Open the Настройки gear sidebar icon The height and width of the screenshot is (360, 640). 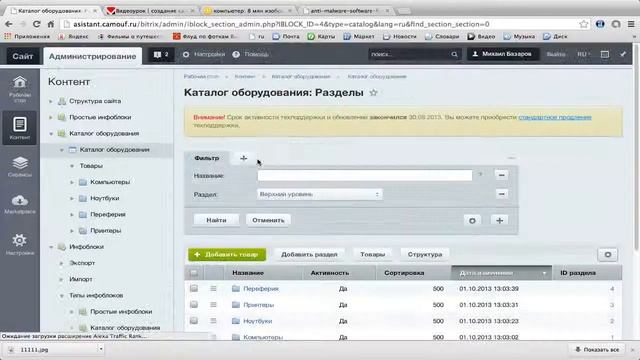[20, 244]
